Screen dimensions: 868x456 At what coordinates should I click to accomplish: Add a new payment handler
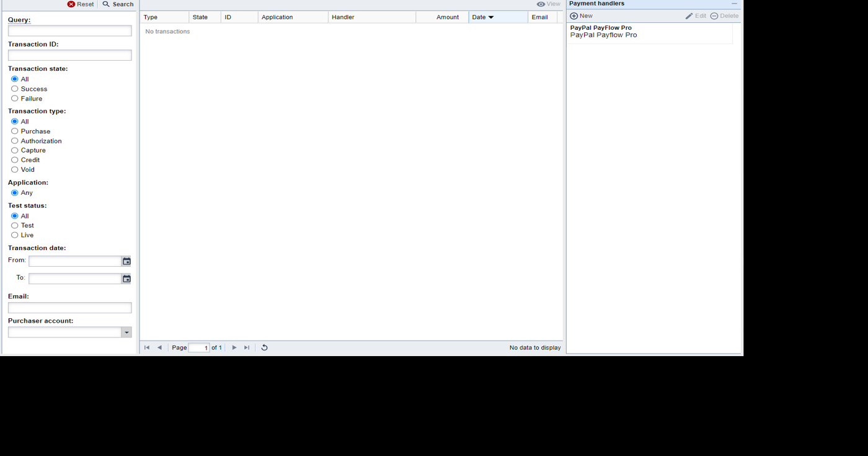581,16
